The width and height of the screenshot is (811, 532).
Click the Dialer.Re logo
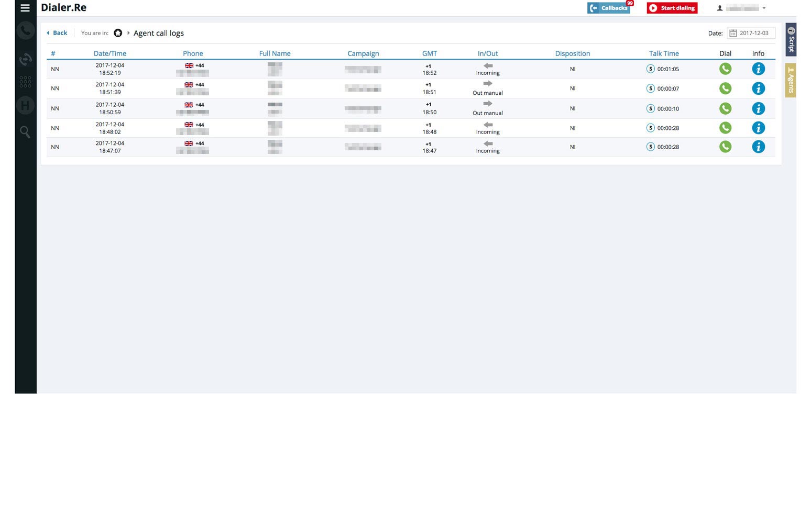click(x=64, y=8)
